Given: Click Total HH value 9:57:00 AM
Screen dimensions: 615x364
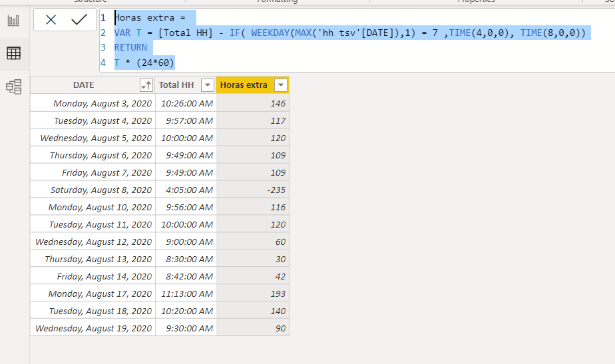Looking at the screenshot, I should click(186, 120).
